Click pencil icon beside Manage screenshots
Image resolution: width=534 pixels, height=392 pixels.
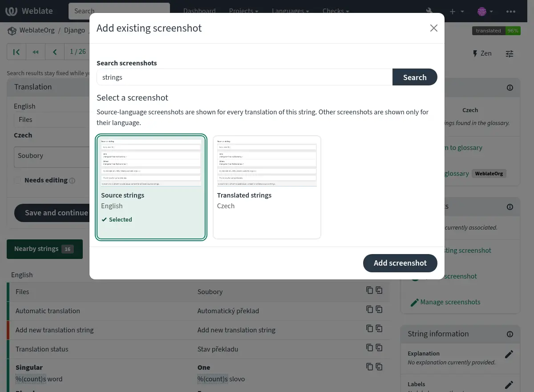(414, 303)
